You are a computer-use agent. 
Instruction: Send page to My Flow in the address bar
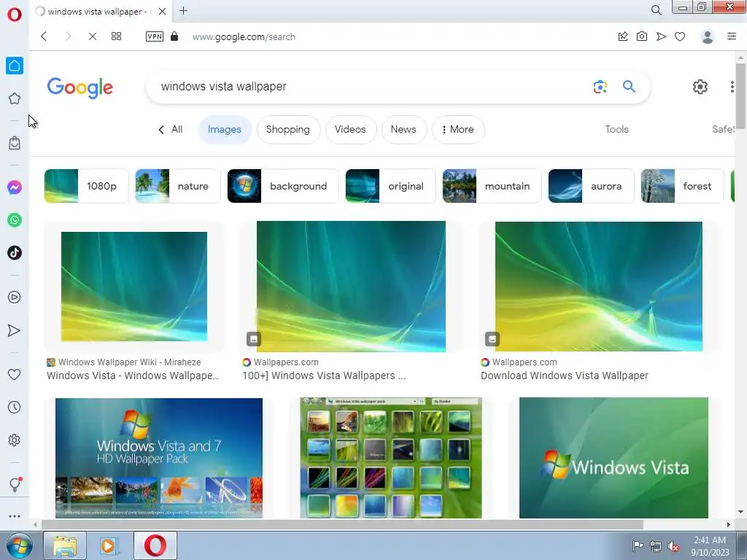[661, 36]
